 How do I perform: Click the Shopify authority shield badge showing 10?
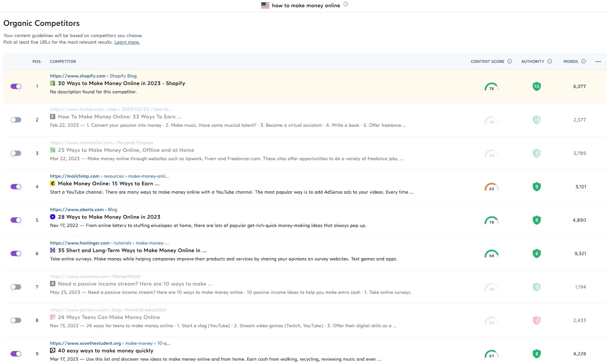tap(537, 87)
